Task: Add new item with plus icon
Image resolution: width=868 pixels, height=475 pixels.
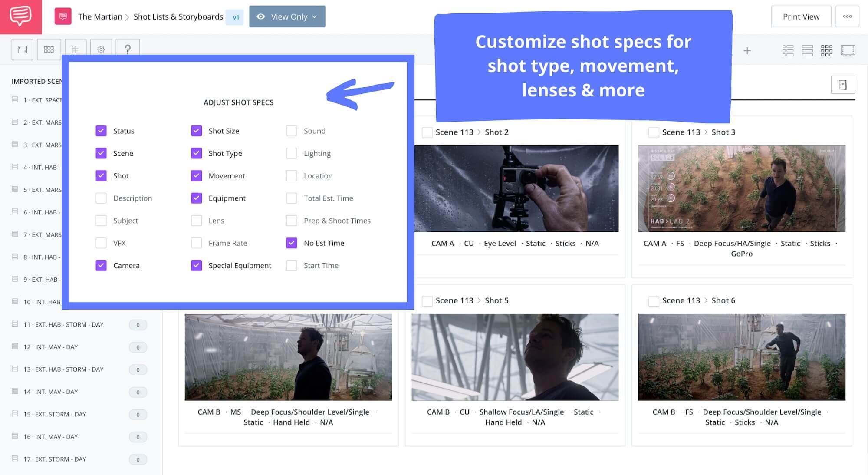Action: (747, 51)
